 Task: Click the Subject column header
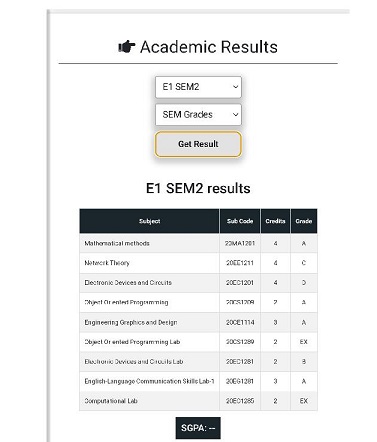(x=149, y=221)
